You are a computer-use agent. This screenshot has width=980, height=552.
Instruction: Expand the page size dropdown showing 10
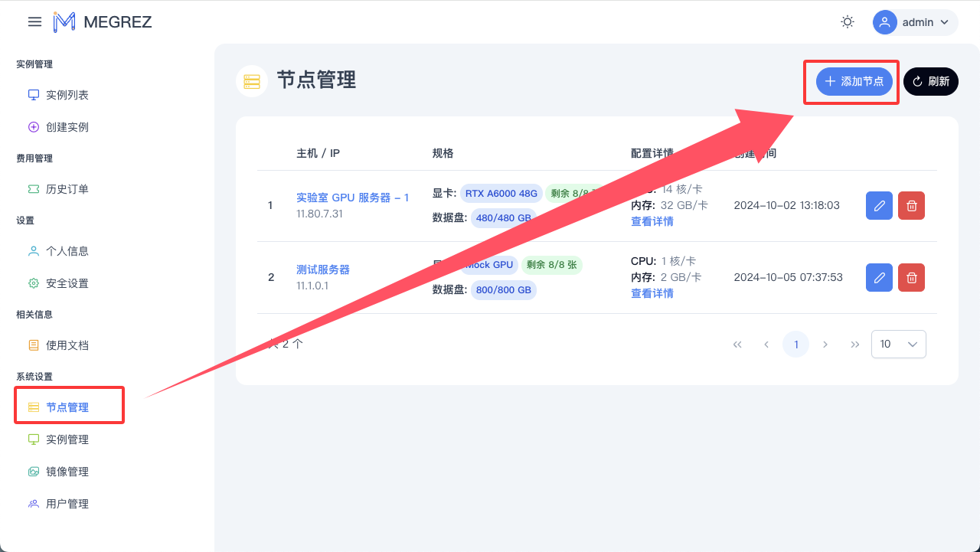point(898,345)
